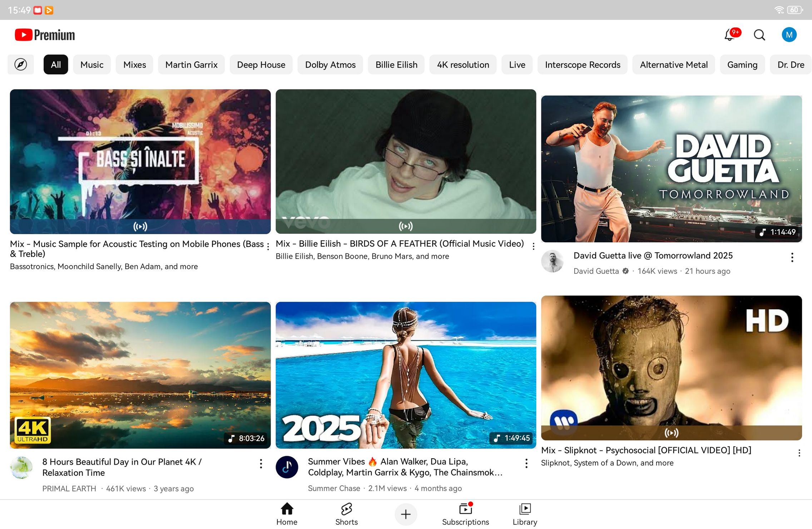Select the Live chip
The height and width of the screenshot is (529, 812).
517,65
